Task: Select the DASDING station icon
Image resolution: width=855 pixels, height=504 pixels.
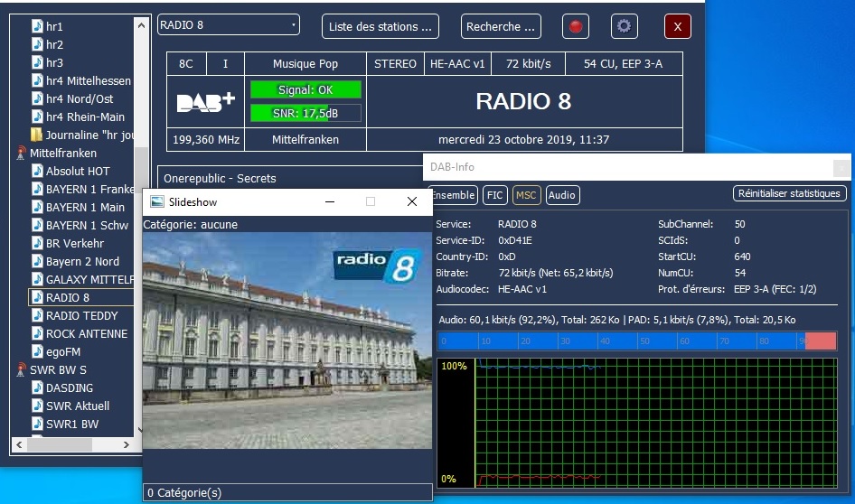Action: click(x=37, y=387)
